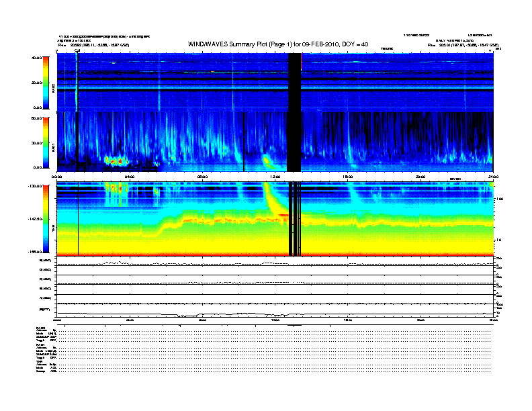This screenshot has width=532, height=411.
Task: Click the 100 frequency label right of TNR
Action: (x=500, y=199)
